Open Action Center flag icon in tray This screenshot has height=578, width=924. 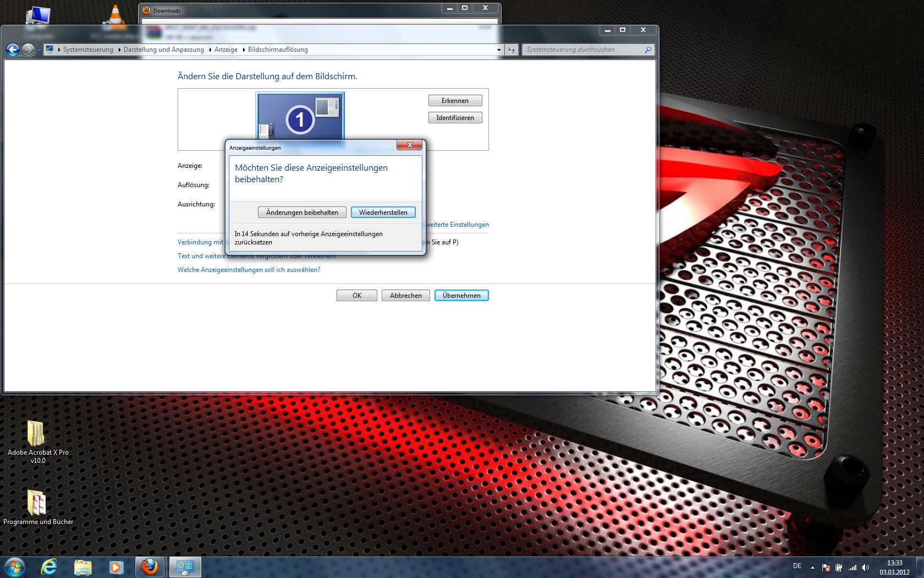click(x=826, y=568)
